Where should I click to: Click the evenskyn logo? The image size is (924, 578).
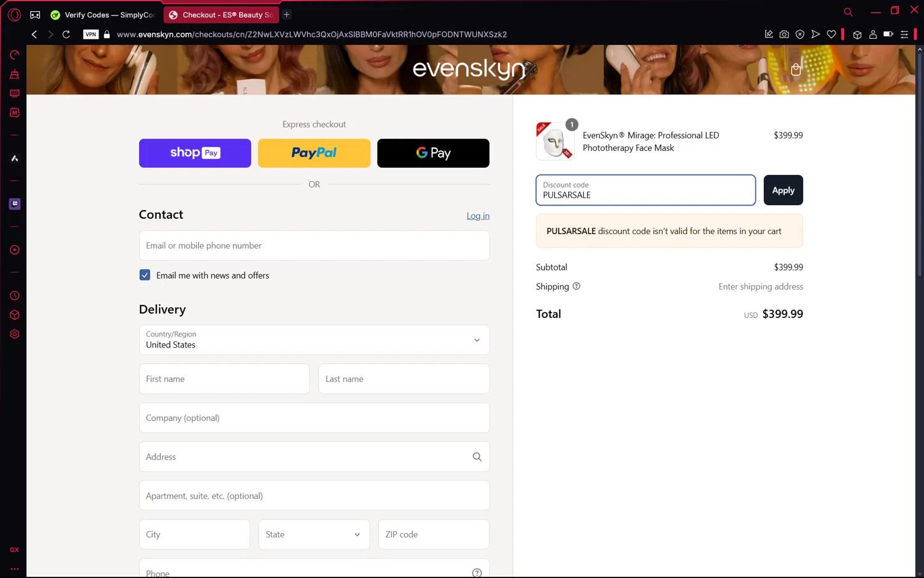tap(469, 69)
